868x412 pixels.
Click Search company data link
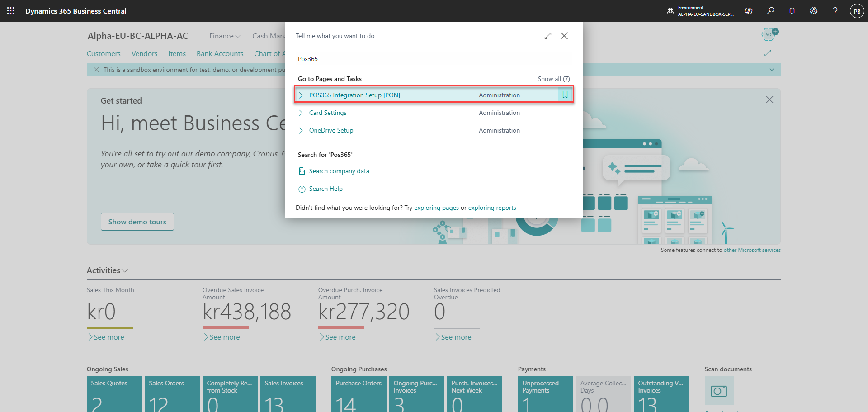[339, 171]
